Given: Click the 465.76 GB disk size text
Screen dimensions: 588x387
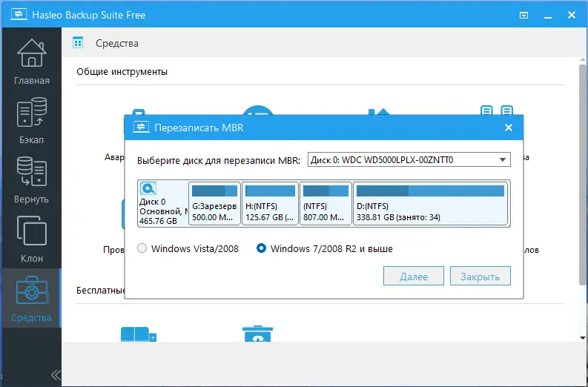Looking at the screenshot, I should tap(158, 221).
